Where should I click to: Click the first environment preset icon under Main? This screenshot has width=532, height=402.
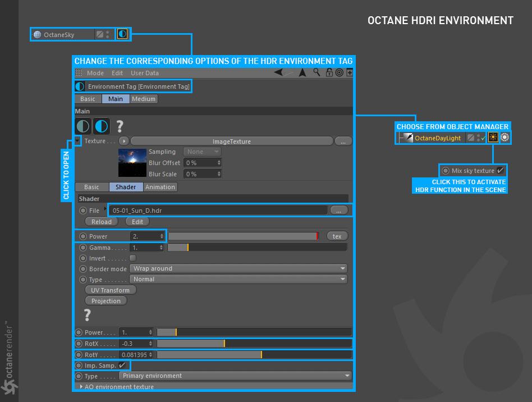[83, 126]
